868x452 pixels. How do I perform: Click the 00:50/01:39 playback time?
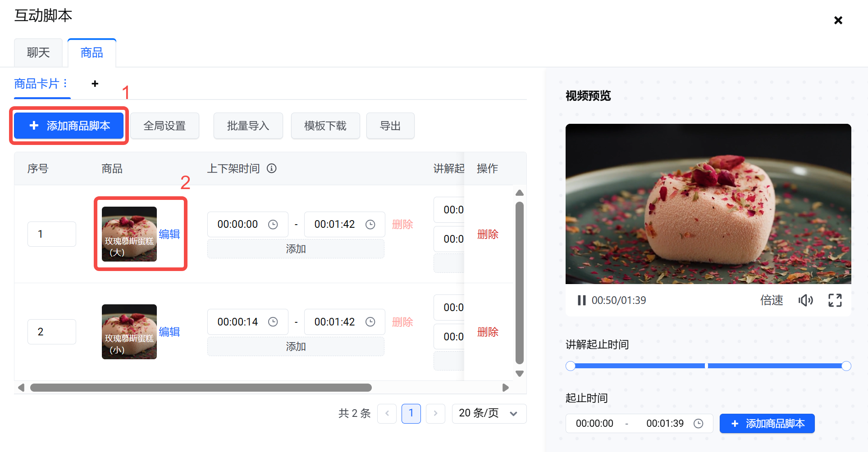click(x=619, y=300)
